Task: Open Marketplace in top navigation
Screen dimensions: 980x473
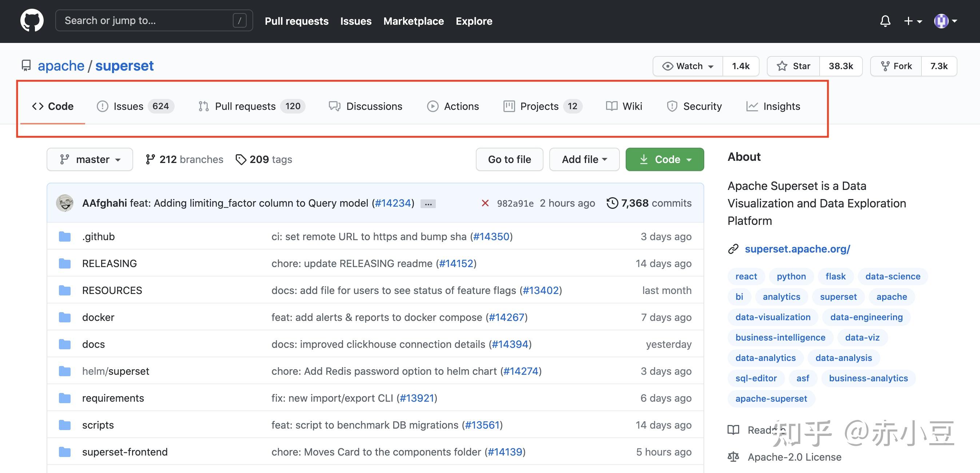Action: point(414,21)
